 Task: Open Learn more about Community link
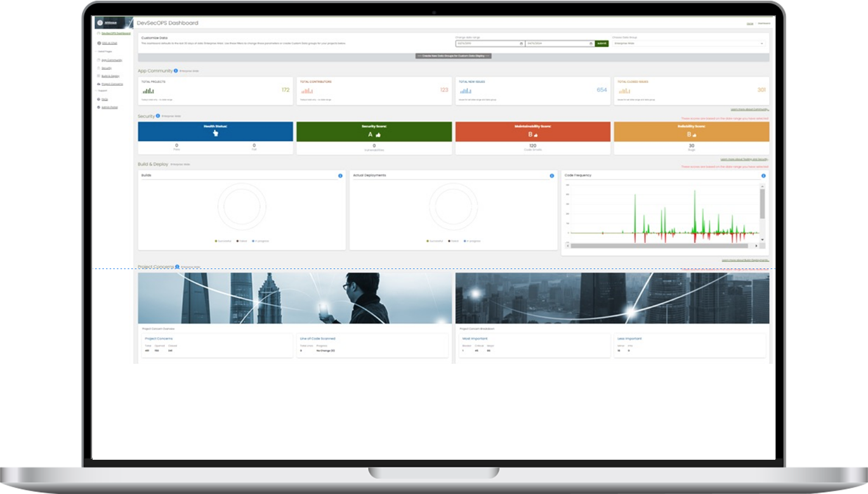(749, 109)
